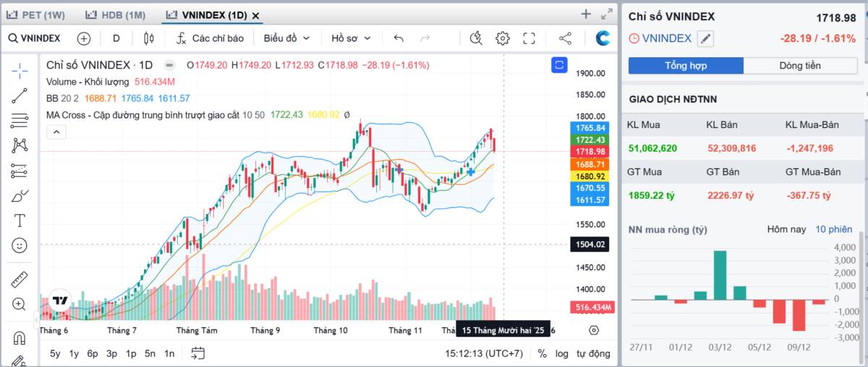Select the trend line drawing tool
The height and width of the screenshot is (367, 868).
[20, 95]
